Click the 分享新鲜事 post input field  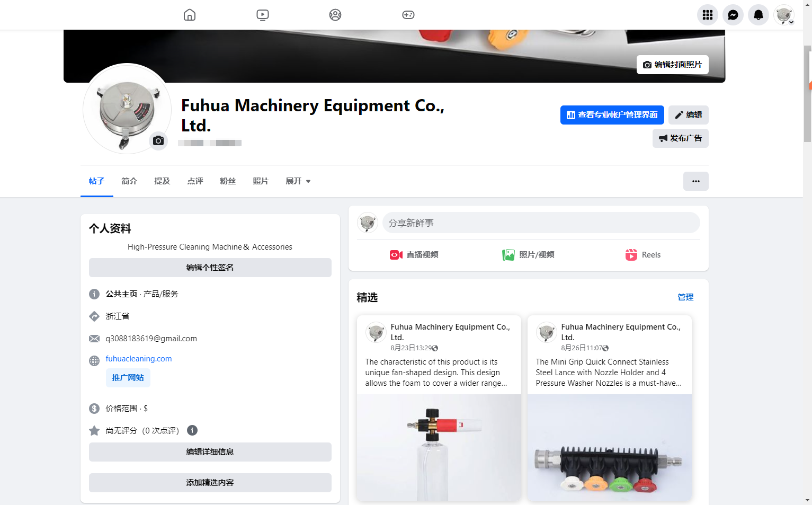541,223
